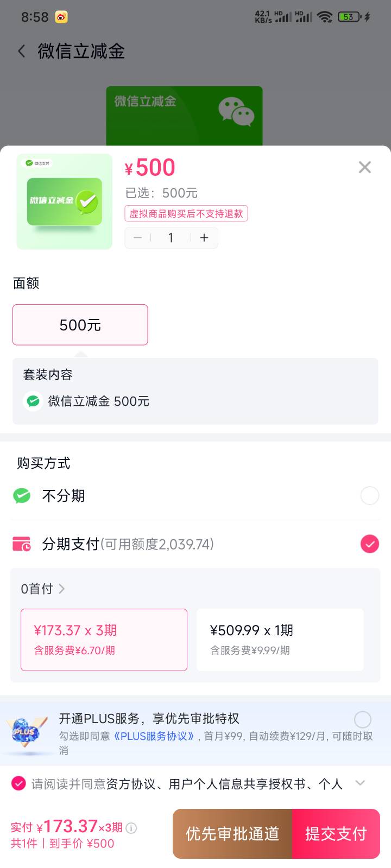Tap the PLUS diamond badge icon
This screenshot has height=868, width=391.
tap(23, 732)
